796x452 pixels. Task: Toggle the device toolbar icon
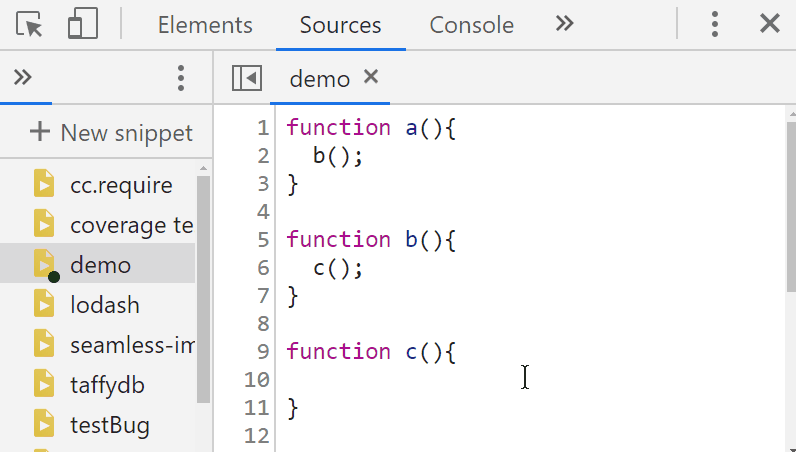coord(83,24)
